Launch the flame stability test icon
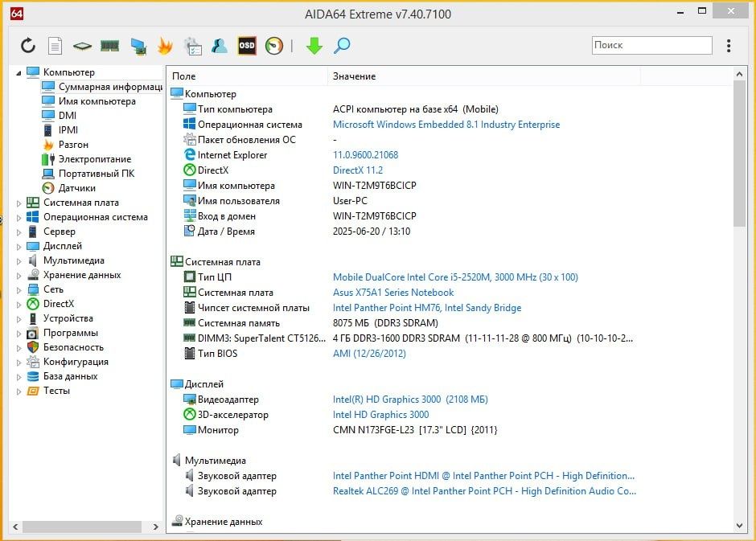This screenshot has width=756, height=541. [165, 46]
